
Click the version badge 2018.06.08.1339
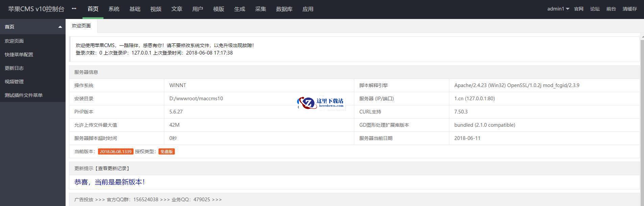(116, 151)
